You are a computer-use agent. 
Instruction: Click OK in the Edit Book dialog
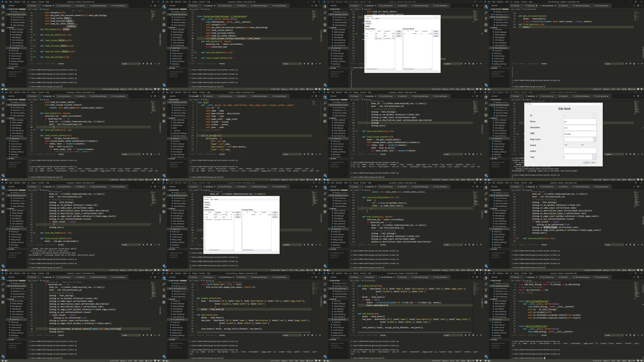click(586, 163)
